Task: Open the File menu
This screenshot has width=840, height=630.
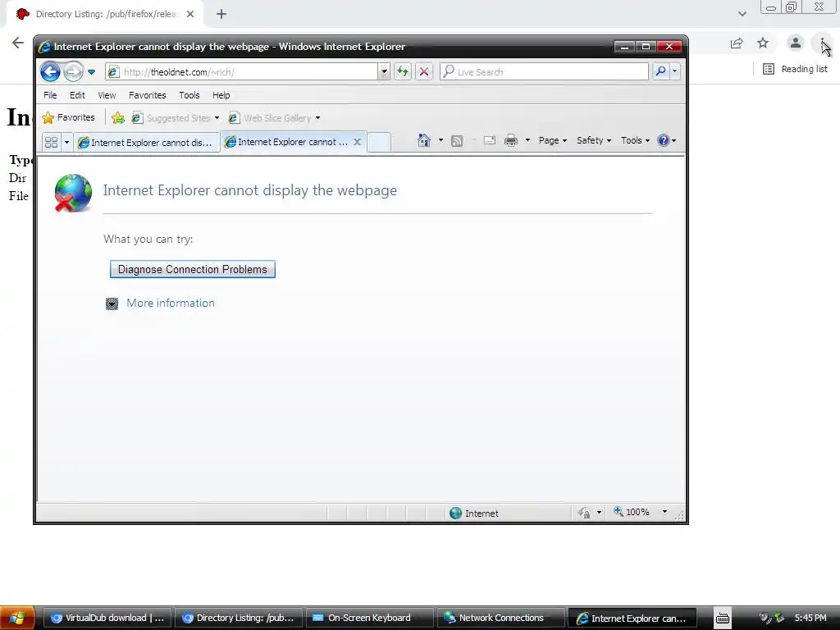Action: point(50,95)
